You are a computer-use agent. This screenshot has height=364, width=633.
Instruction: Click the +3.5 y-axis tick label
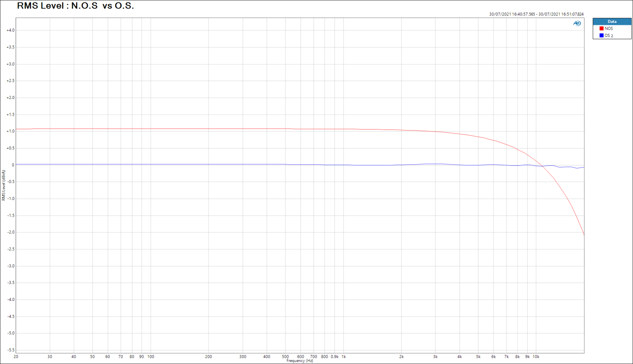tap(10, 47)
